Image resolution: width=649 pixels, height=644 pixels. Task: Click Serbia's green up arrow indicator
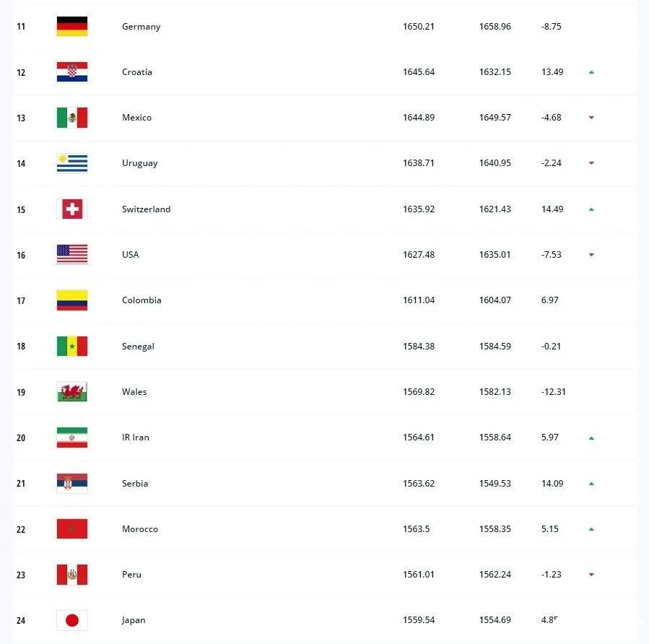point(591,484)
